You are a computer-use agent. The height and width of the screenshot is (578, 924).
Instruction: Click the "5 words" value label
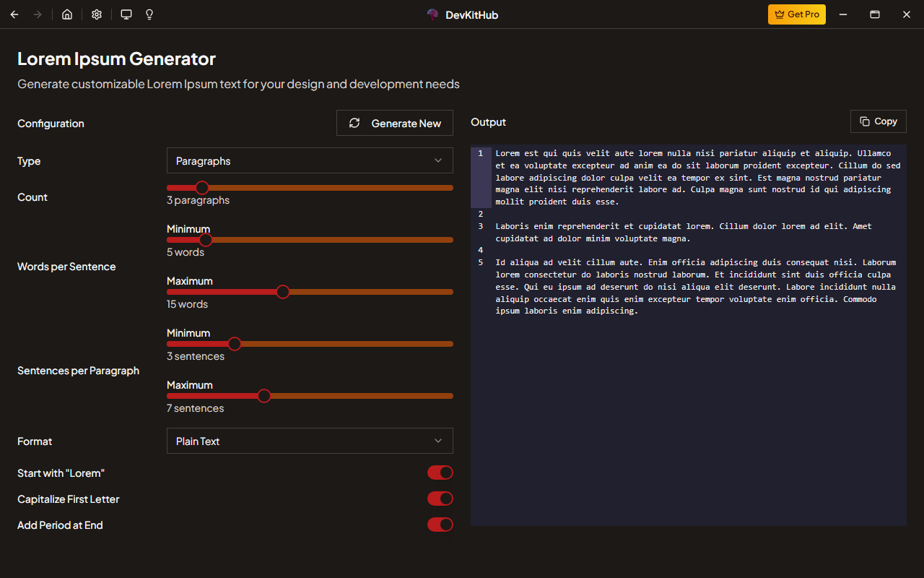(x=186, y=252)
